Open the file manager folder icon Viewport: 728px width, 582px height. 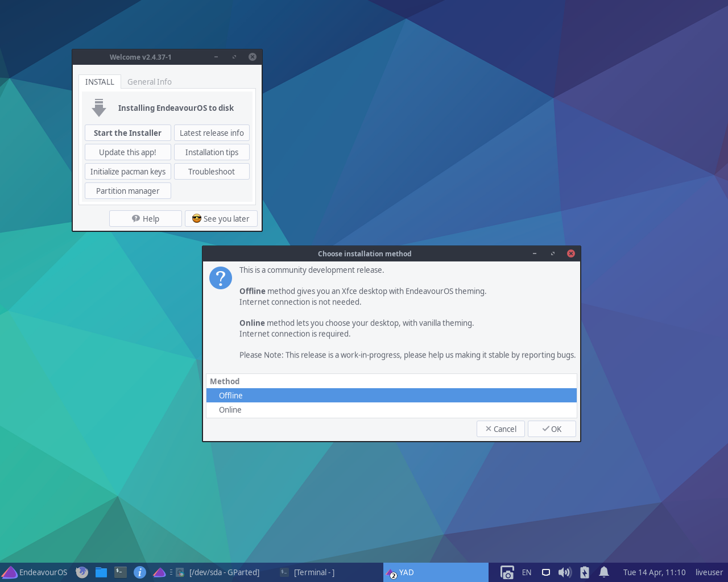pyautogui.click(x=101, y=572)
